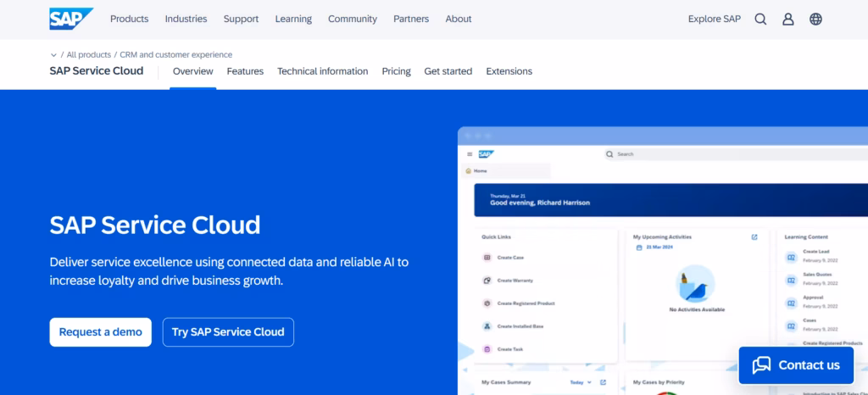Switch to the Get started tab
This screenshot has height=395, width=868.
448,71
